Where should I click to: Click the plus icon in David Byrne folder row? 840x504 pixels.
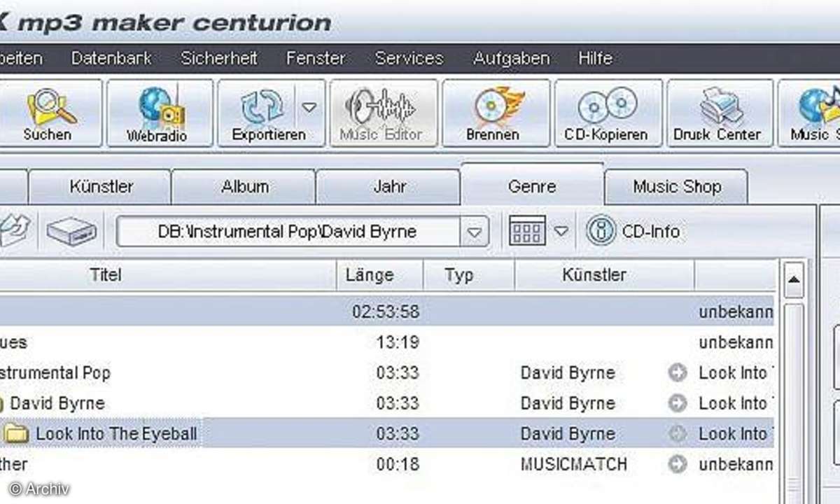tap(677, 403)
